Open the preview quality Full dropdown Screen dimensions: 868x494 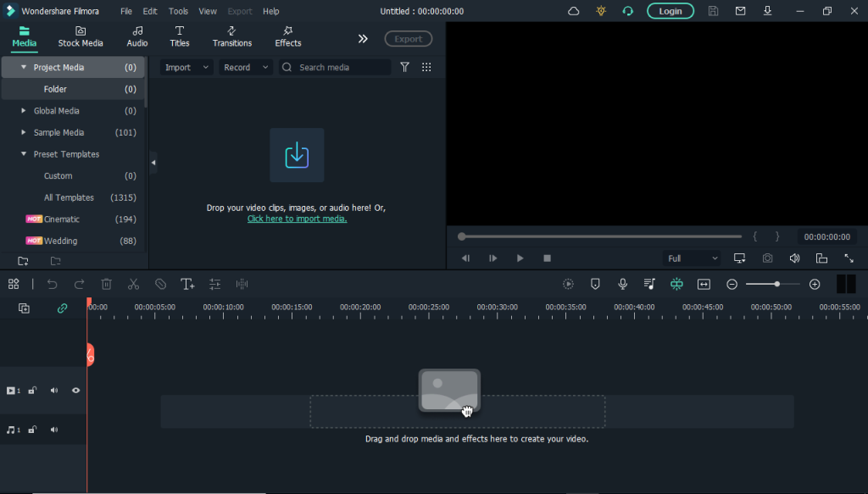(692, 258)
